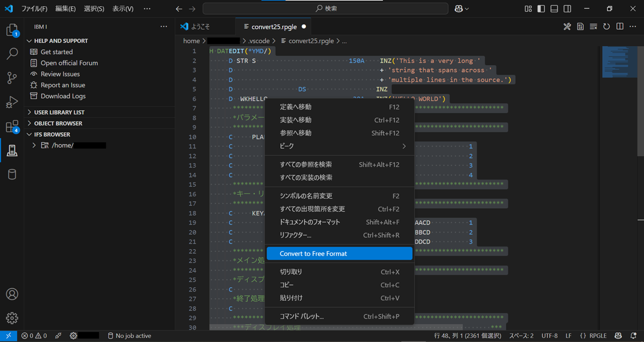Open IBM i panel More Actions ellipsis
Viewport: 644px width, 342px height.
tap(164, 26)
